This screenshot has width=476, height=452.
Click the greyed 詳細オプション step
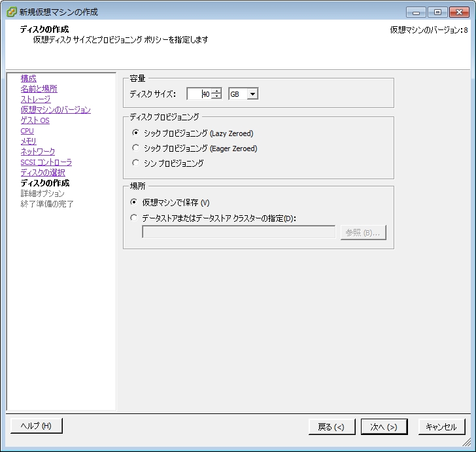(x=42, y=193)
